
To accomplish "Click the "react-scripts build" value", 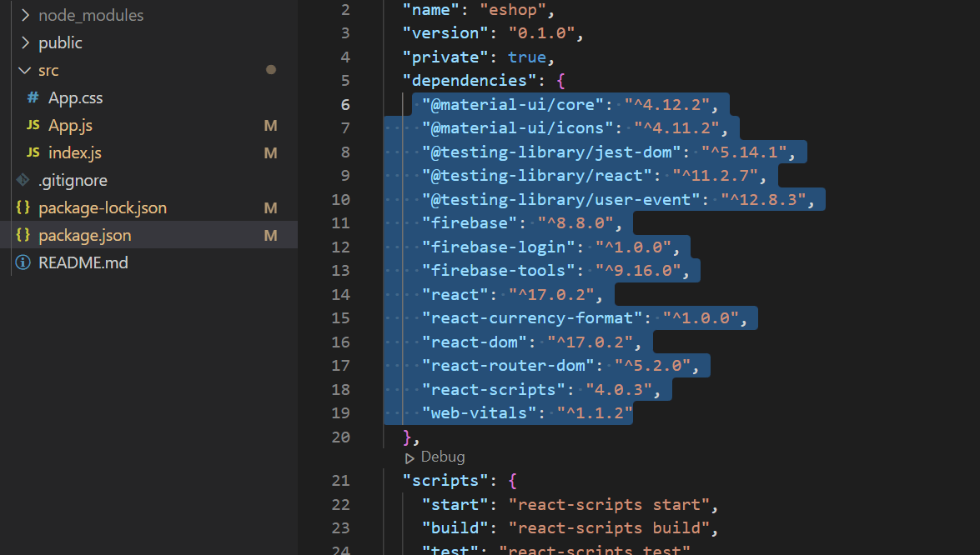I will 610,528.
